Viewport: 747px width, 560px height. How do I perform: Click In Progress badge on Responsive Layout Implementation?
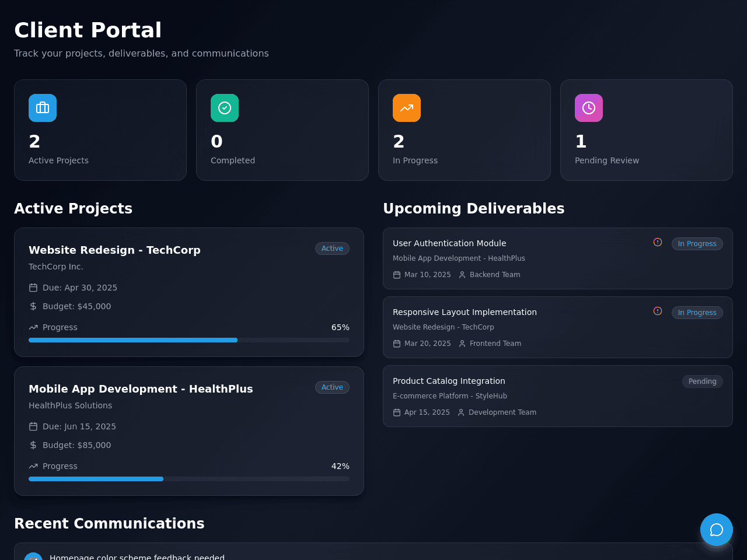click(697, 313)
